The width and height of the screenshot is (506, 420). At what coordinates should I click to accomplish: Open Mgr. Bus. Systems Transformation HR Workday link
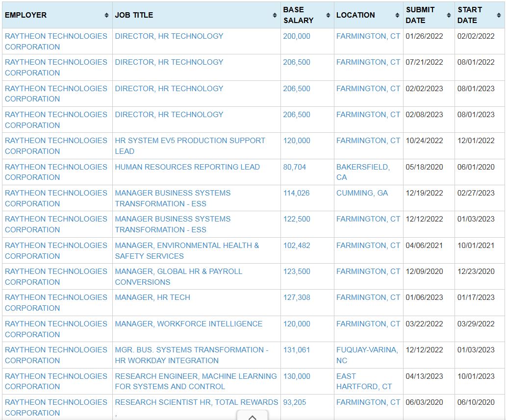pyautogui.click(x=191, y=355)
